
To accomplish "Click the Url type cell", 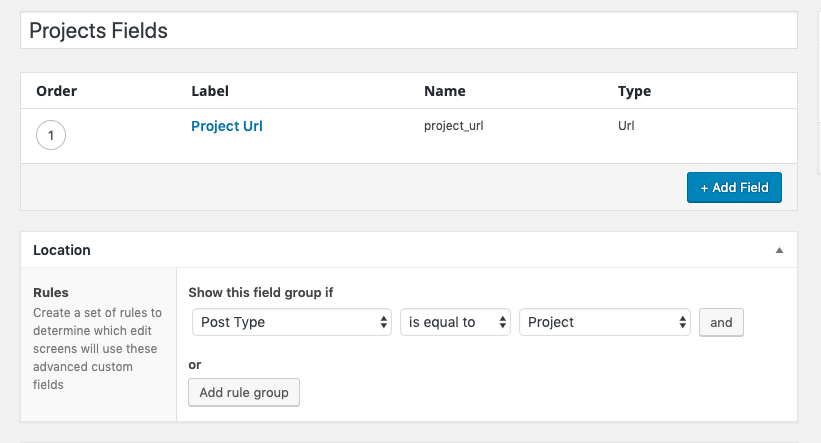I will point(626,127).
